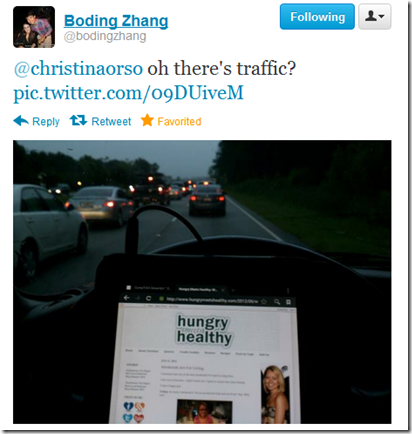Screen dimensions: 412x434
Task: Open Boding Zhang's profile picture
Action: tap(34, 27)
